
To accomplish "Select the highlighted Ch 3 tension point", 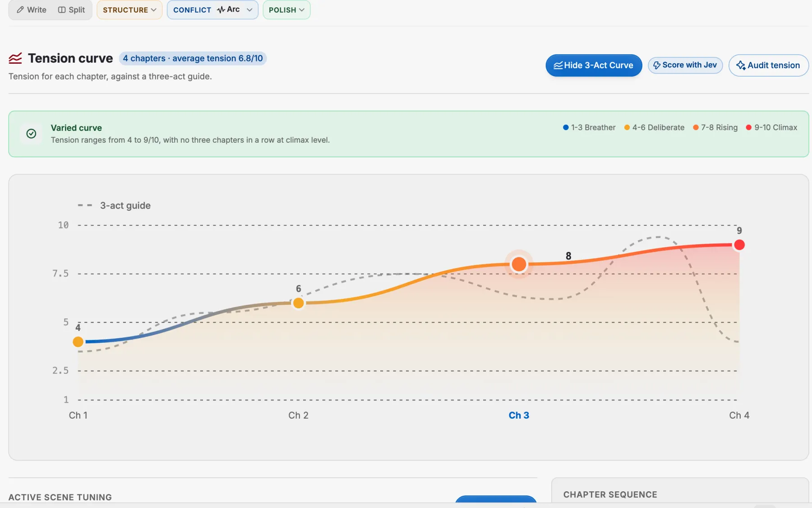I will (x=519, y=264).
